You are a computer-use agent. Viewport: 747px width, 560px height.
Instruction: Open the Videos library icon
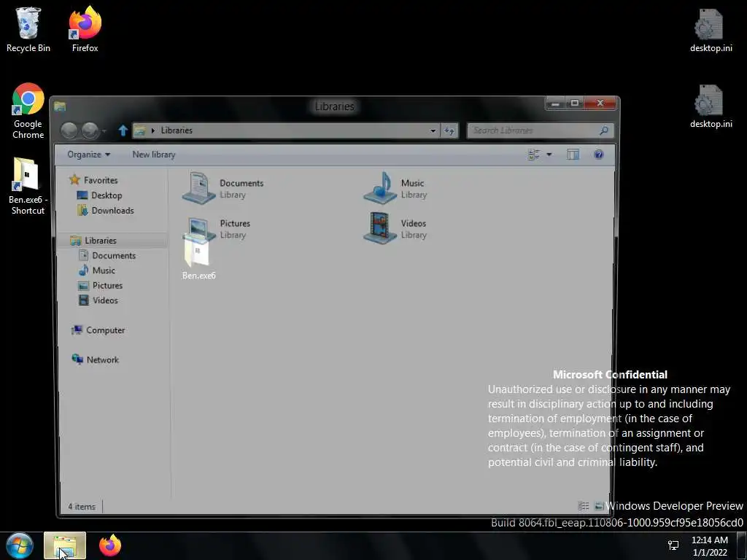click(380, 228)
